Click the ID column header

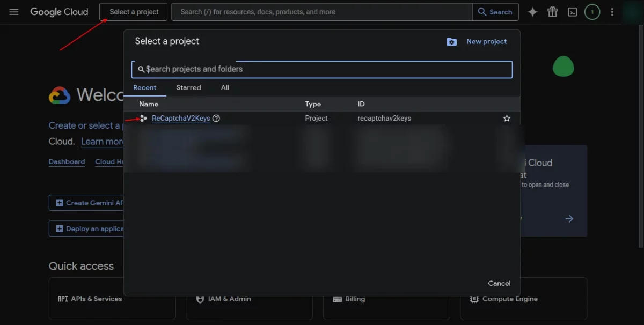tap(361, 104)
